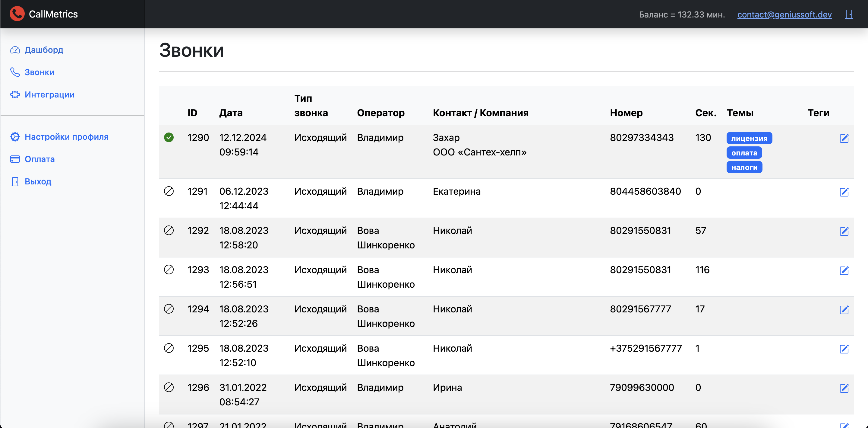Screen dimensions: 868x428
Task: Click the unprocessed status icon for call 1293
Action: click(x=169, y=270)
